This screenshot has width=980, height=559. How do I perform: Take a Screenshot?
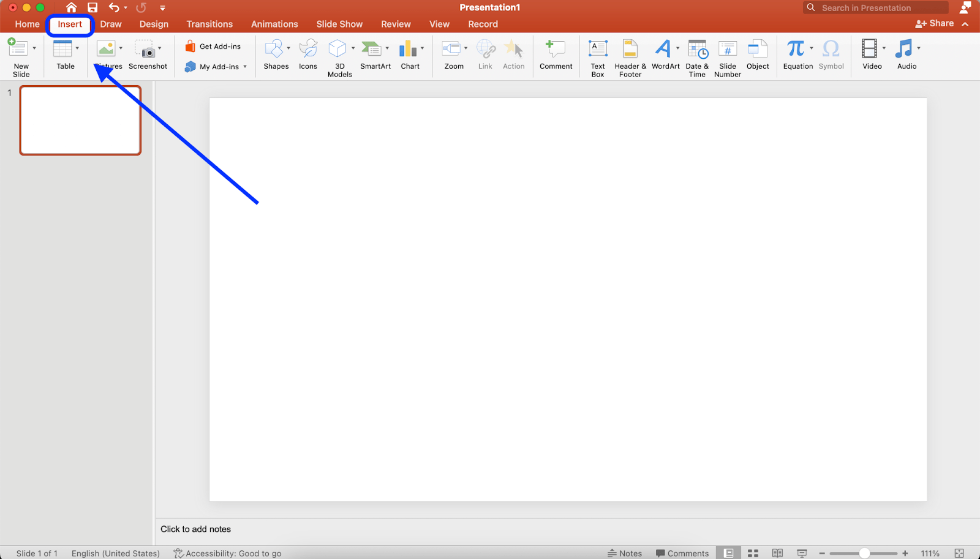click(x=147, y=56)
